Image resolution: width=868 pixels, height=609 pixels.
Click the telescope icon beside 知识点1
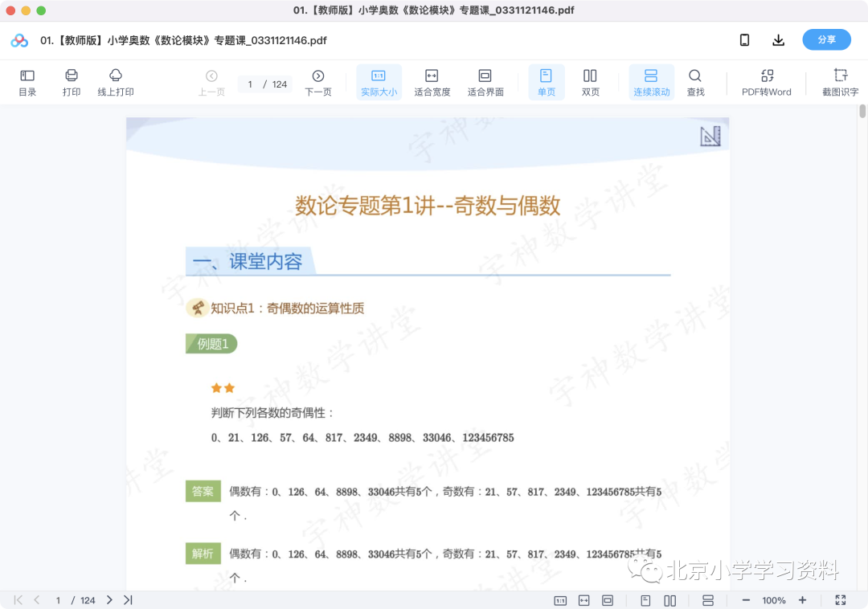(197, 308)
